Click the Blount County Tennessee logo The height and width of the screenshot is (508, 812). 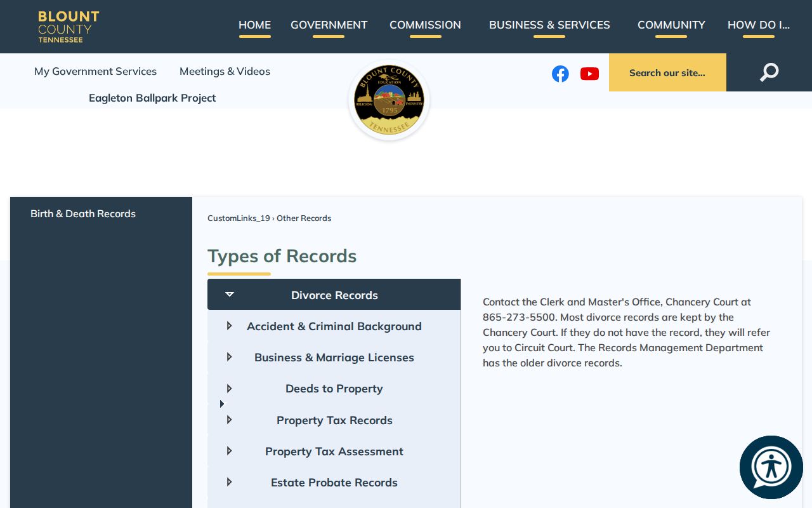point(69,27)
